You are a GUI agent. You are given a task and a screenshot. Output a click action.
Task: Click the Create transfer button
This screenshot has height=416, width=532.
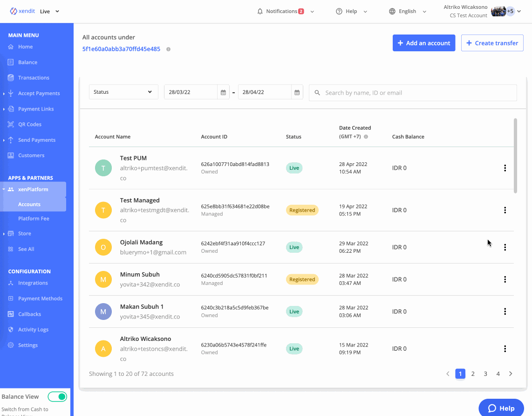492,43
